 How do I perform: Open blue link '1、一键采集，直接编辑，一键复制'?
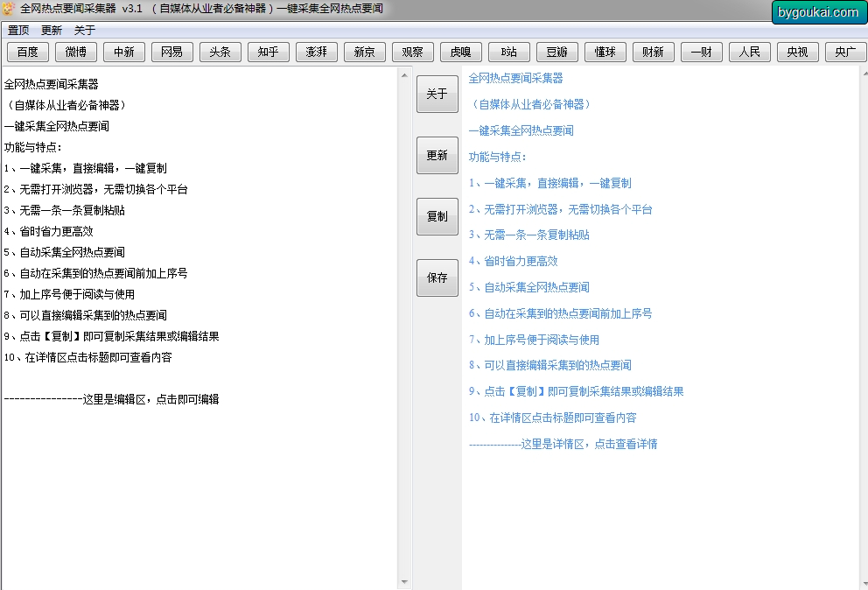pyautogui.click(x=550, y=183)
